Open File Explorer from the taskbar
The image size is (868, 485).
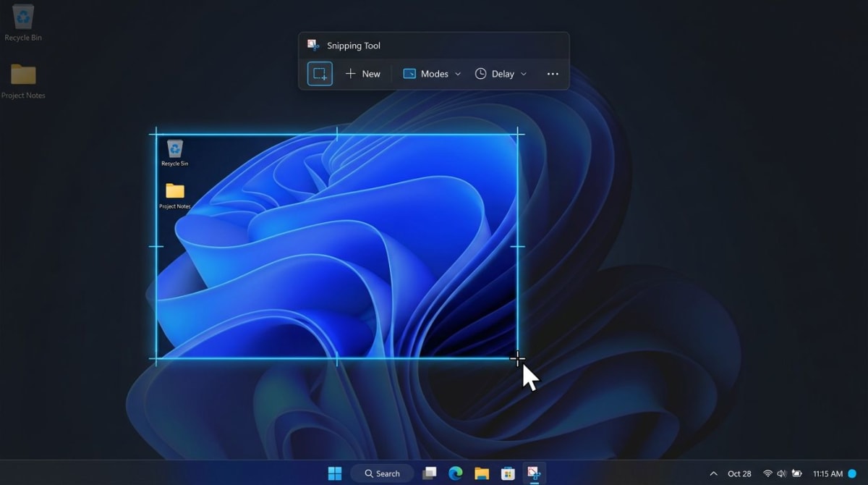click(482, 473)
